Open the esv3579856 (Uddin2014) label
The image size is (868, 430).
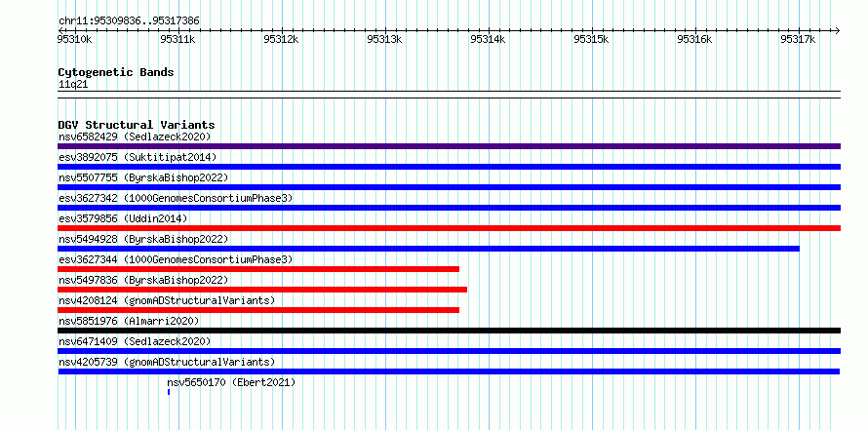(123, 218)
